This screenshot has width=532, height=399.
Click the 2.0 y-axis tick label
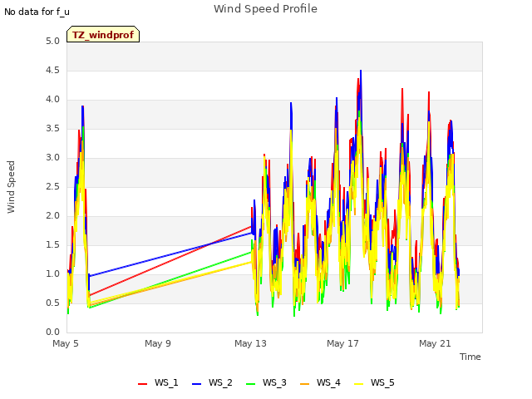[53, 216]
